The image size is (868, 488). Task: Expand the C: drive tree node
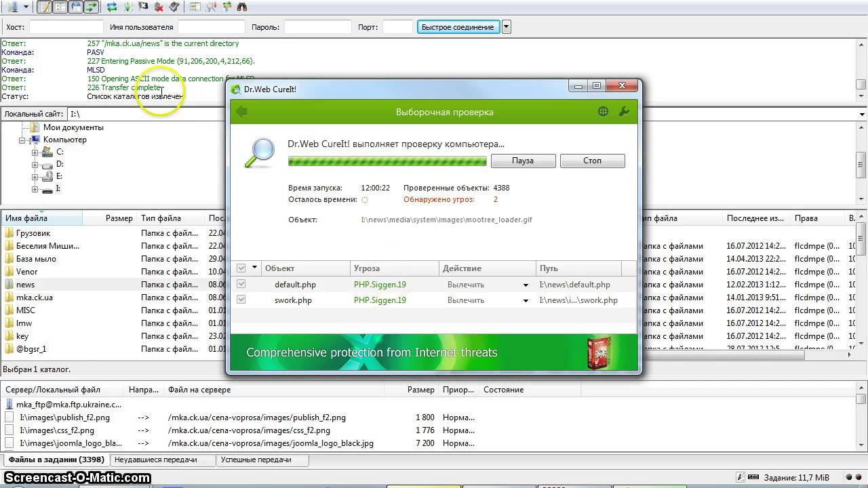click(x=35, y=152)
